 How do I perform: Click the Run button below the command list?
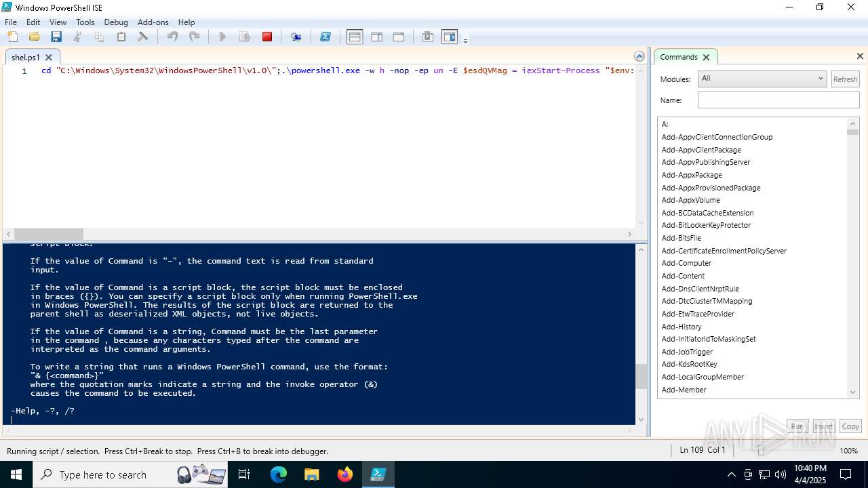point(797,426)
